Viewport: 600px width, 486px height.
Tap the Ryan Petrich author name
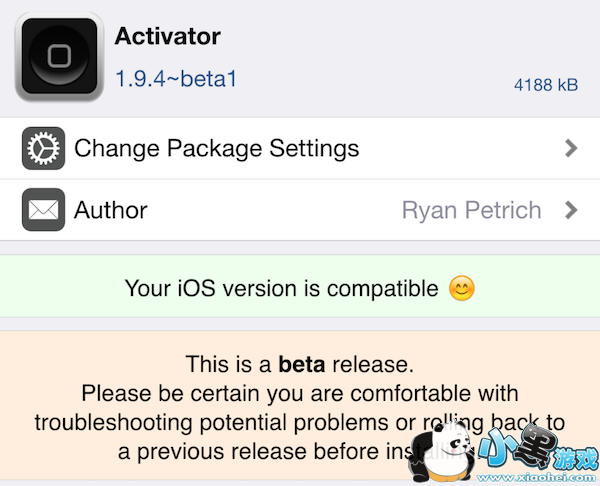pyautogui.click(x=471, y=210)
